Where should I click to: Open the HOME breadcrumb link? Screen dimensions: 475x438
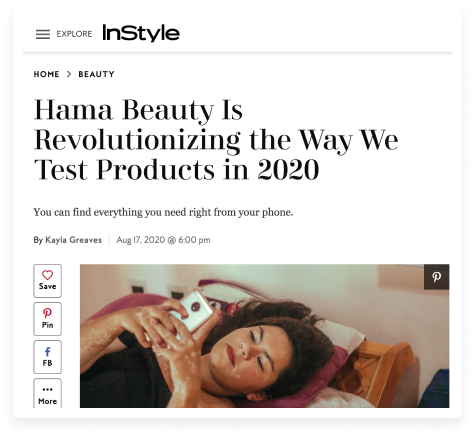(47, 74)
